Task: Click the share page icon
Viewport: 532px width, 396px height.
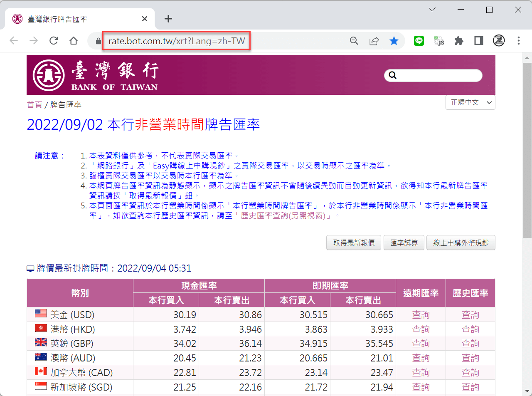Action: (x=374, y=41)
